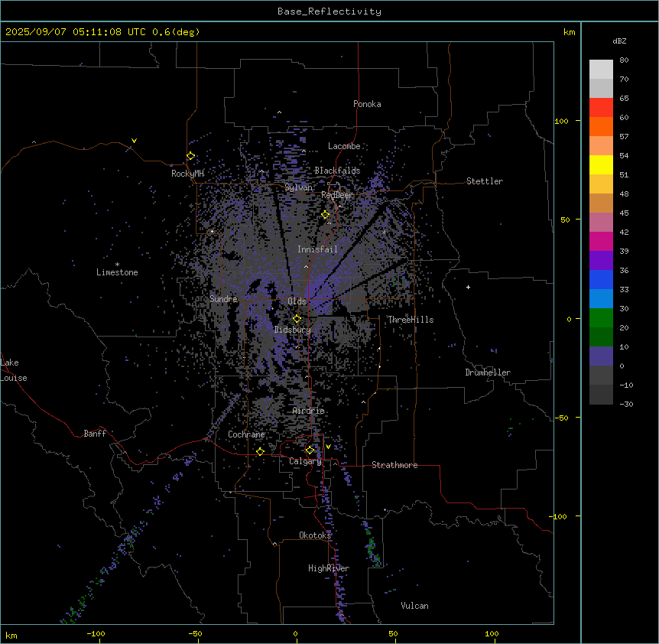Select the purple 39-36 dBZ legend swatch

pos(601,261)
